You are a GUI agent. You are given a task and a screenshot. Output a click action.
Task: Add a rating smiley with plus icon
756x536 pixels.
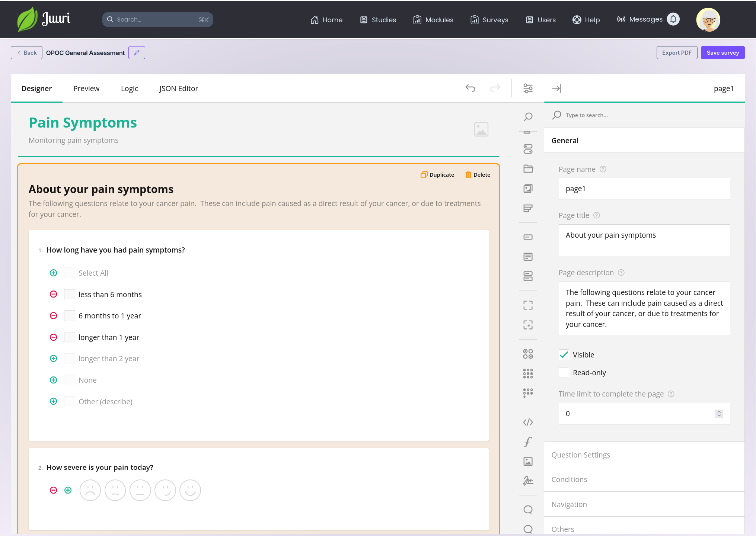tap(68, 490)
